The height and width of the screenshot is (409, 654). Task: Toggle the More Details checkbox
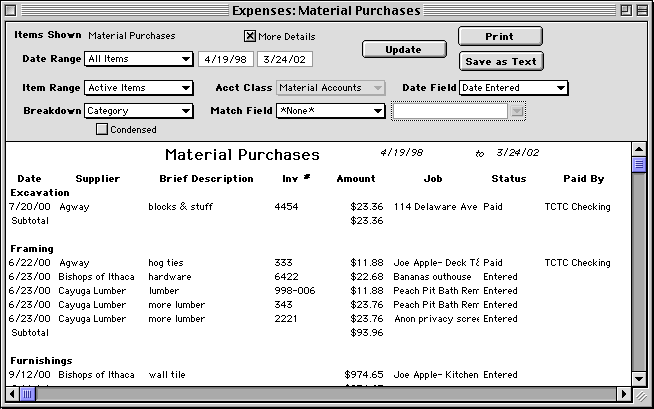250,36
